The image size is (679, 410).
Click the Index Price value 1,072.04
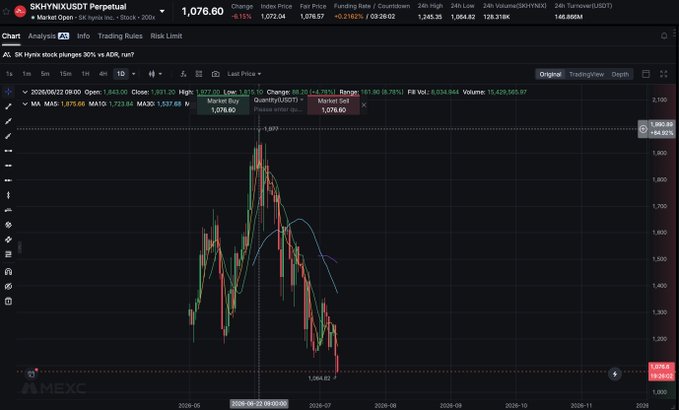pyautogui.click(x=273, y=16)
